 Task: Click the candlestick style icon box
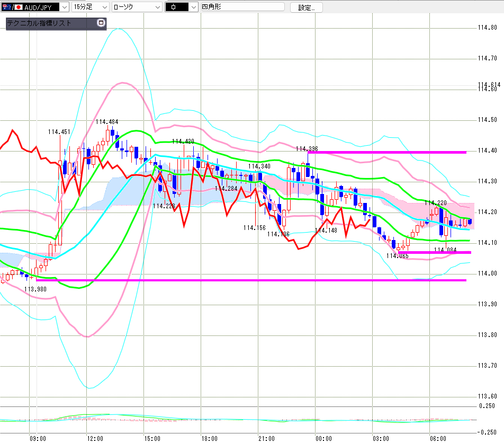pos(177,7)
